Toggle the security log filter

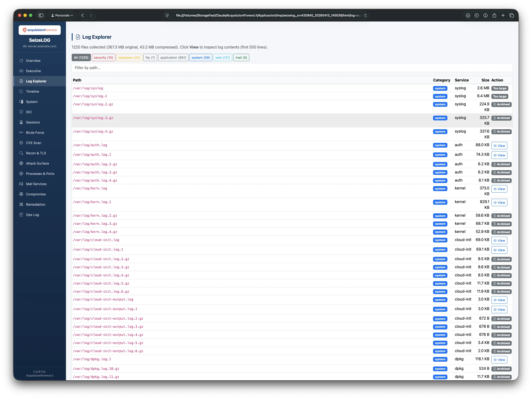tap(103, 57)
